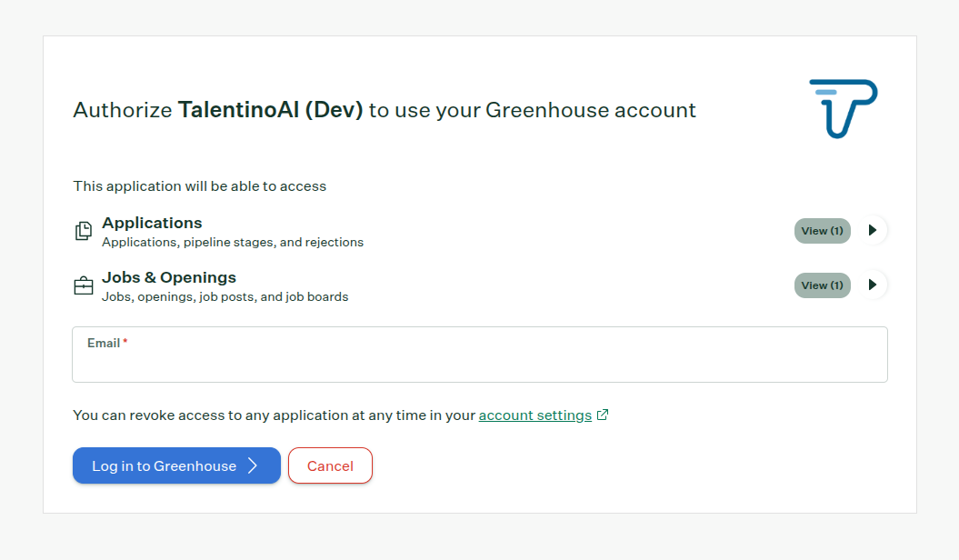Click 'Jobs, openings, job posts, and job boards' text
The image size is (959, 560).
225,296
